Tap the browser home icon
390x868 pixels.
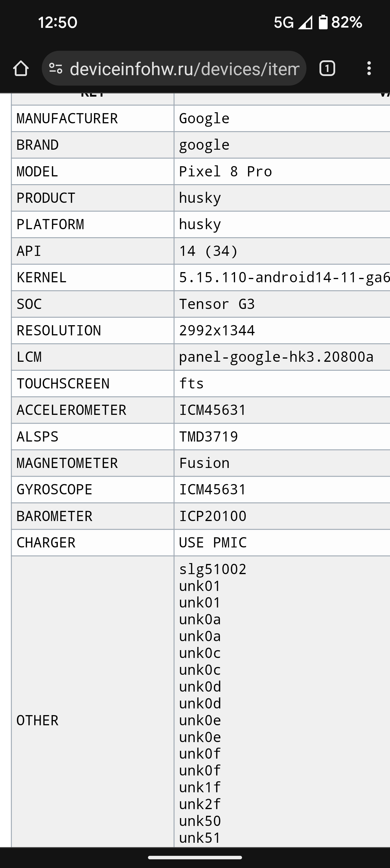point(21,68)
